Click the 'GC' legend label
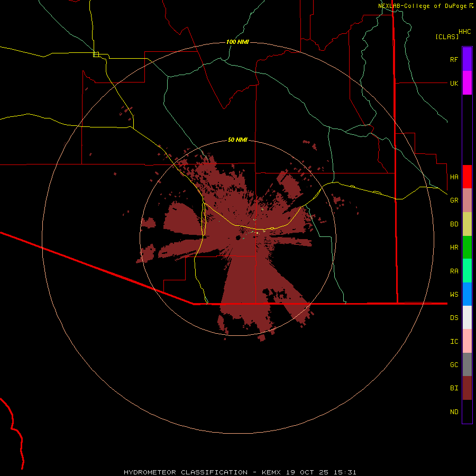 pyautogui.click(x=454, y=365)
